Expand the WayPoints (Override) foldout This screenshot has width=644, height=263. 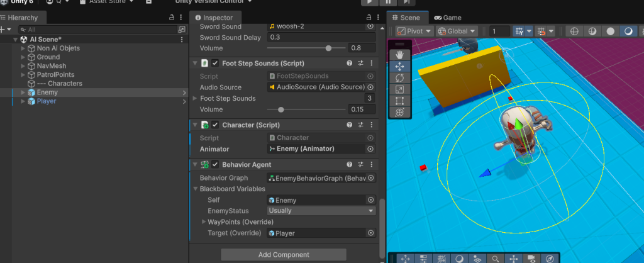tap(204, 222)
